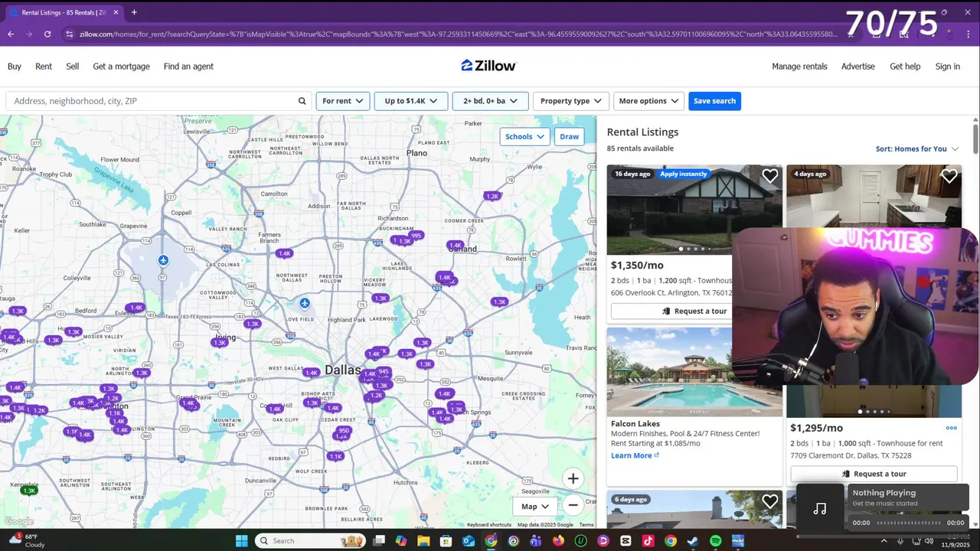980x551 pixels.
Task: Open the 606 Overlook Ct listing photo
Action: 694,210
